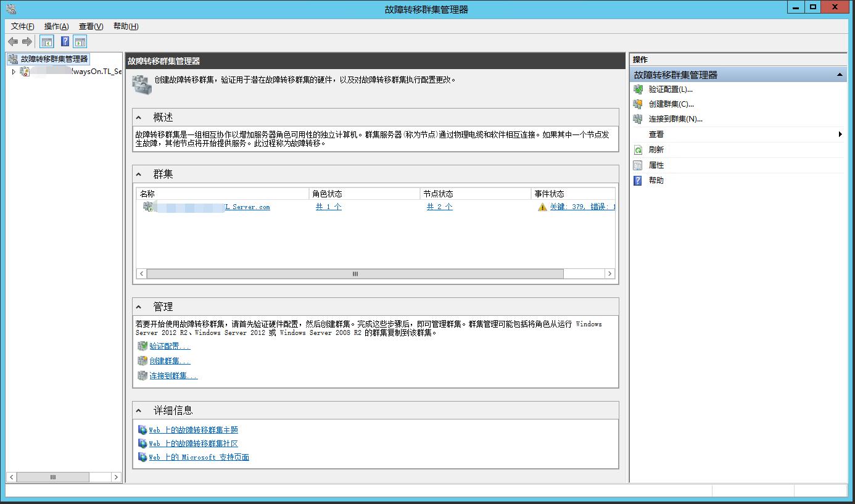The image size is (855, 504).
Task: Open the 共 1 个 role status link
Action: 328,207
